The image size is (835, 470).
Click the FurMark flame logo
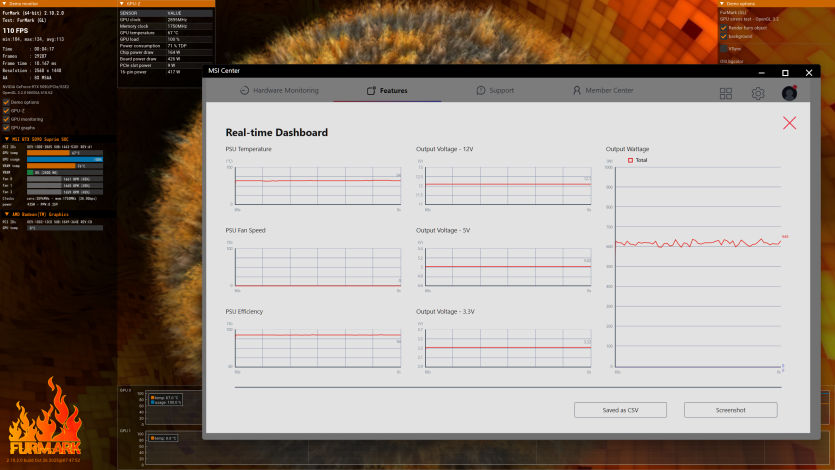point(45,417)
